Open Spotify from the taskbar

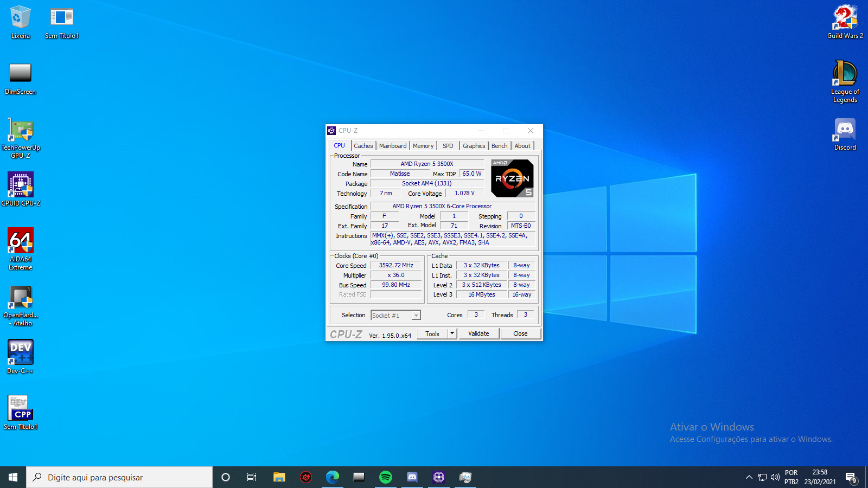(x=386, y=477)
